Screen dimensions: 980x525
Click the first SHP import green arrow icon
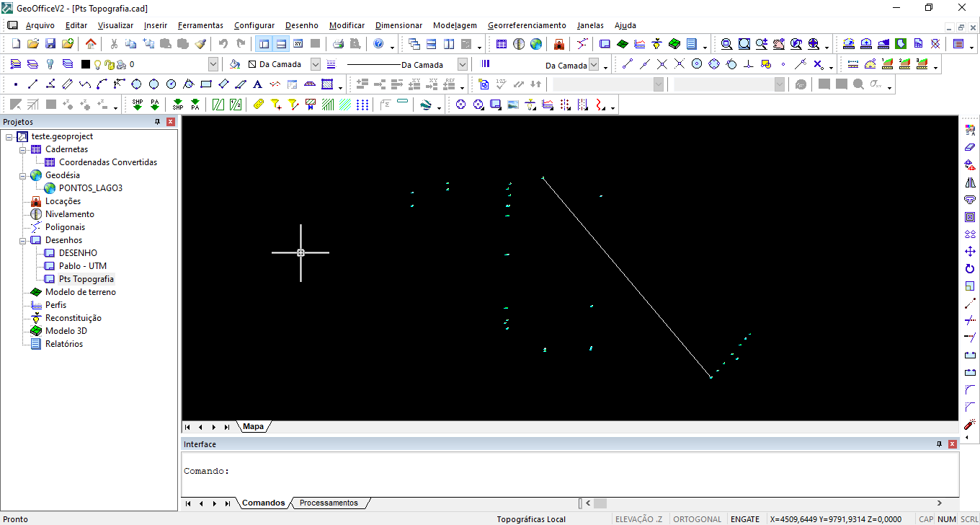[x=137, y=105]
